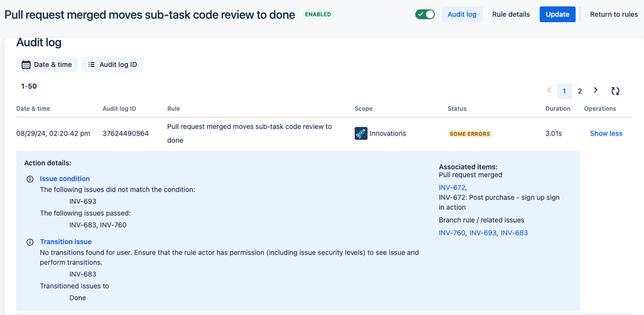The width and height of the screenshot is (644, 315).
Task: Open the Transition issue link
Action: (66, 241)
